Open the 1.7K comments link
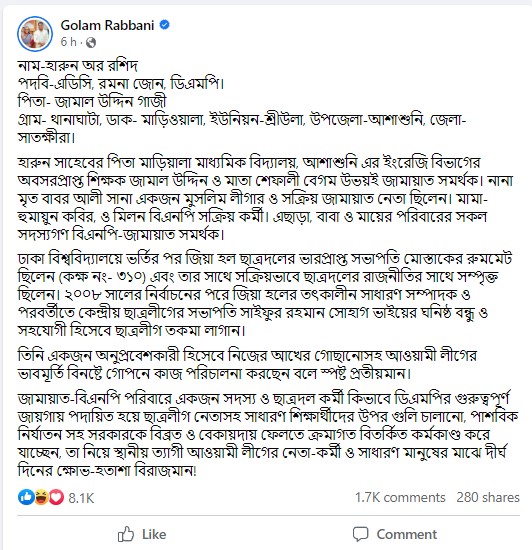The height and width of the screenshot is (550, 532). click(400, 497)
